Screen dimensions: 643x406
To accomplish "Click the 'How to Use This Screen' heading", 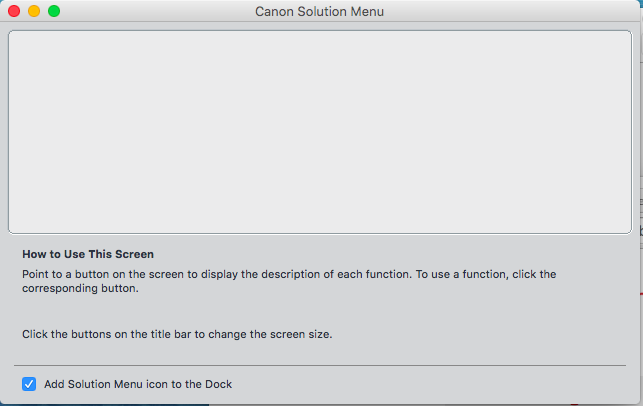I will 88,255.
